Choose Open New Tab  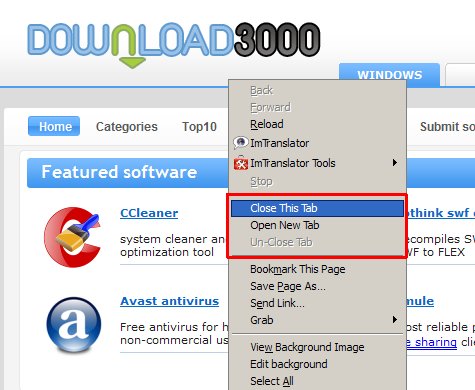(x=318, y=225)
